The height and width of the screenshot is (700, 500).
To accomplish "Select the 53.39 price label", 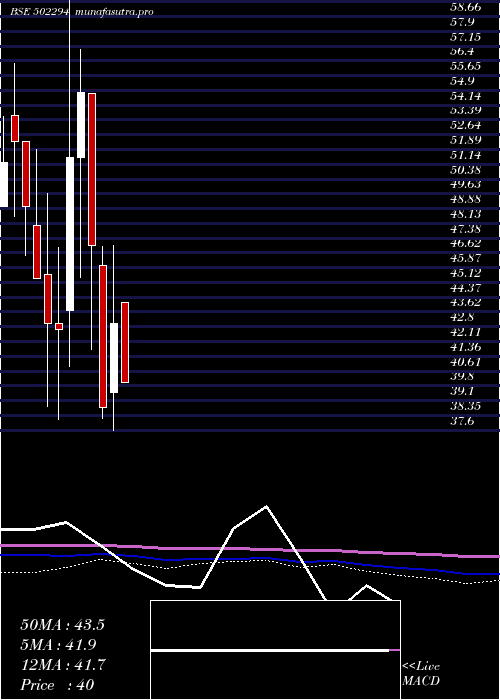I will (x=465, y=110).
